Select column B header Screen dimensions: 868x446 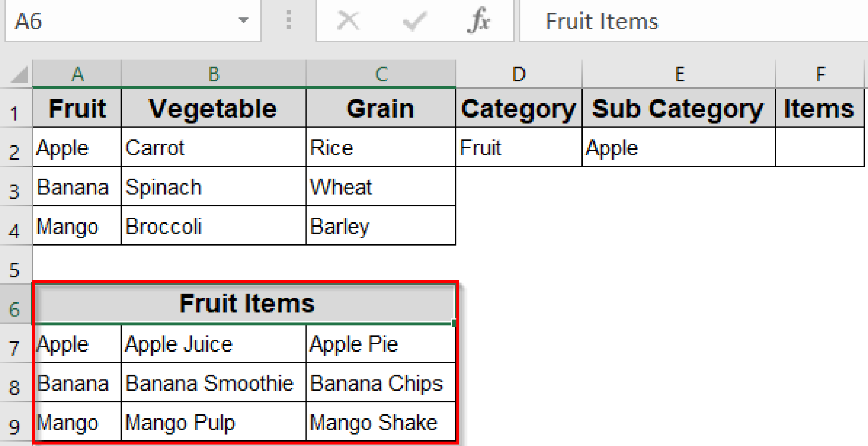pos(214,75)
